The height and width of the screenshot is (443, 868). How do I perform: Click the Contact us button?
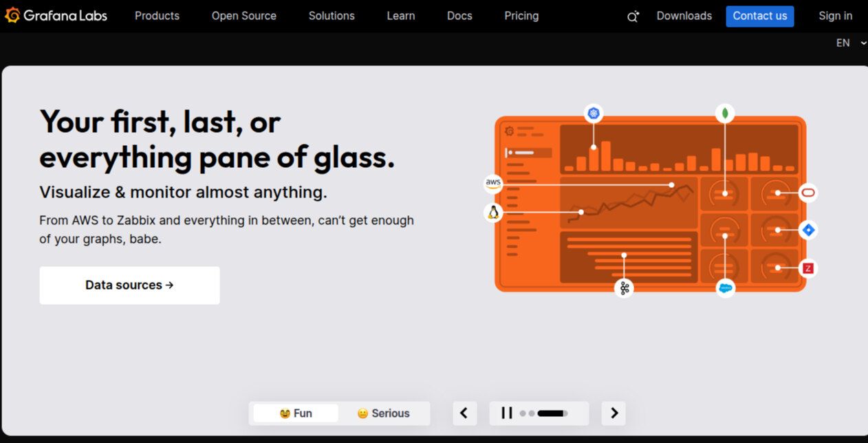(x=760, y=16)
